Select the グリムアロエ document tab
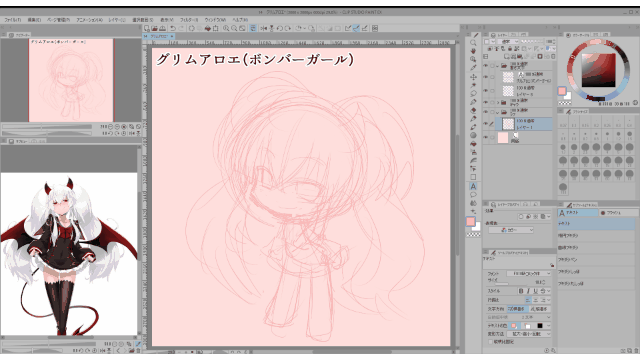 pyautogui.click(x=159, y=36)
